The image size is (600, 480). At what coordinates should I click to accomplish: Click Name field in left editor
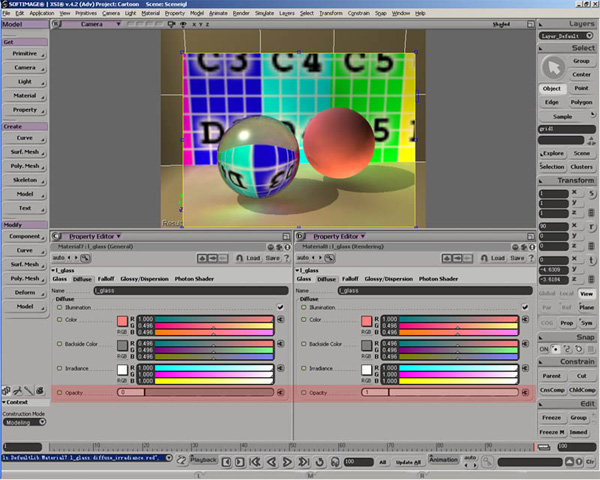[x=191, y=291]
